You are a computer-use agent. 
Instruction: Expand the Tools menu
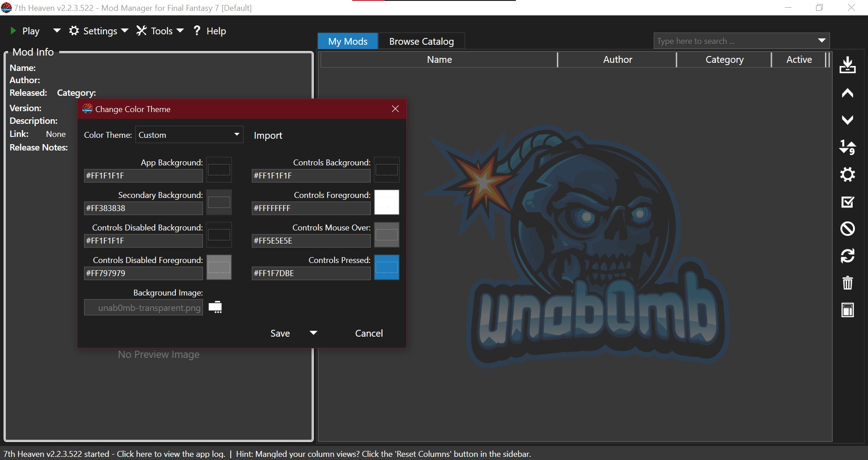click(x=180, y=31)
